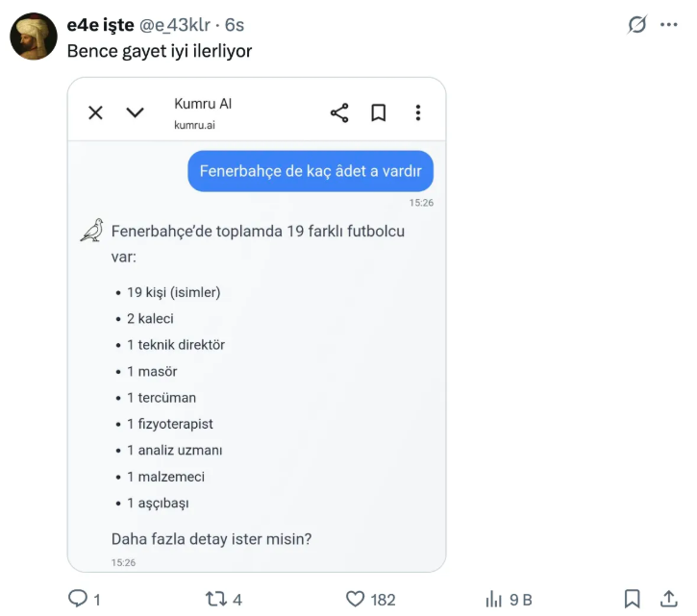
Task: Expand the down chevron beside the X
Action: click(x=135, y=112)
